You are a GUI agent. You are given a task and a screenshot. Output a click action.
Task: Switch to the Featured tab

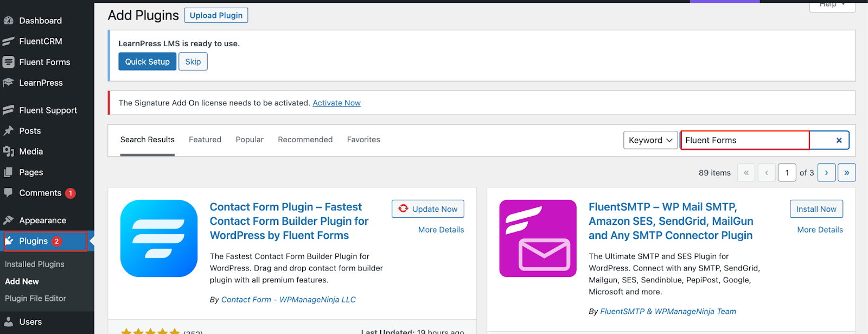click(205, 140)
